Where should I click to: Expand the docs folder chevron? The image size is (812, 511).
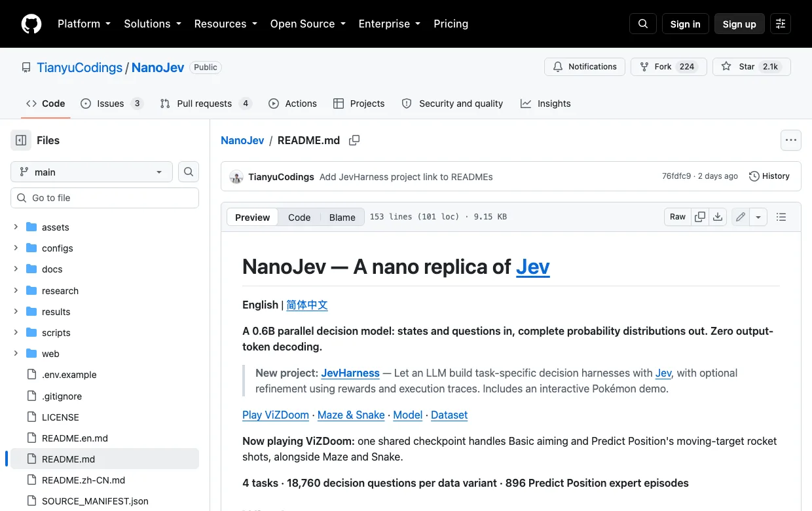point(16,269)
